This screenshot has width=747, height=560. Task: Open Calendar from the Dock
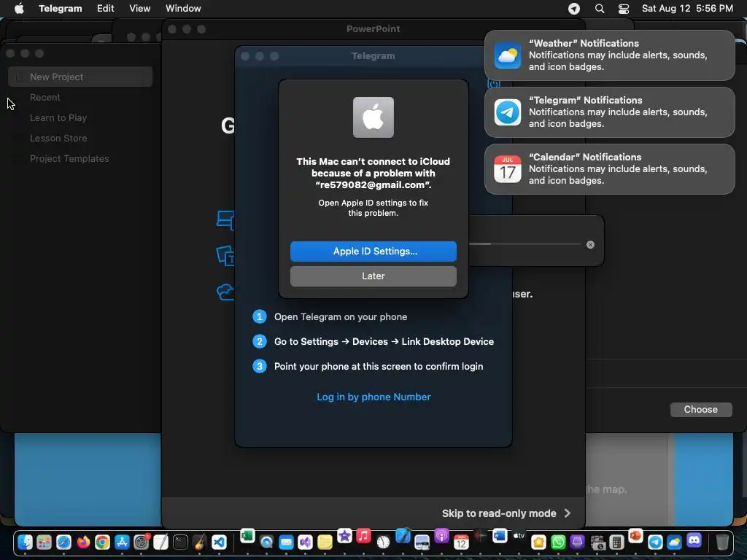[x=461, y=542]
